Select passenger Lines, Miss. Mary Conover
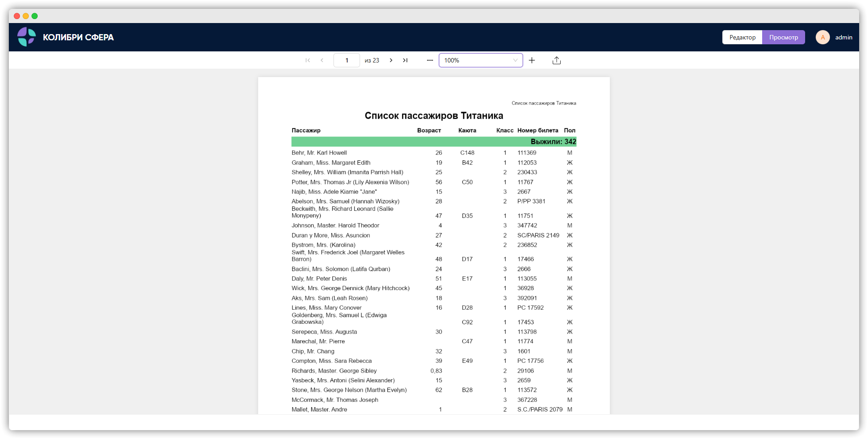The width and height of the screenshot is (868, 439). pyautogui.click(x=326, y=307)
